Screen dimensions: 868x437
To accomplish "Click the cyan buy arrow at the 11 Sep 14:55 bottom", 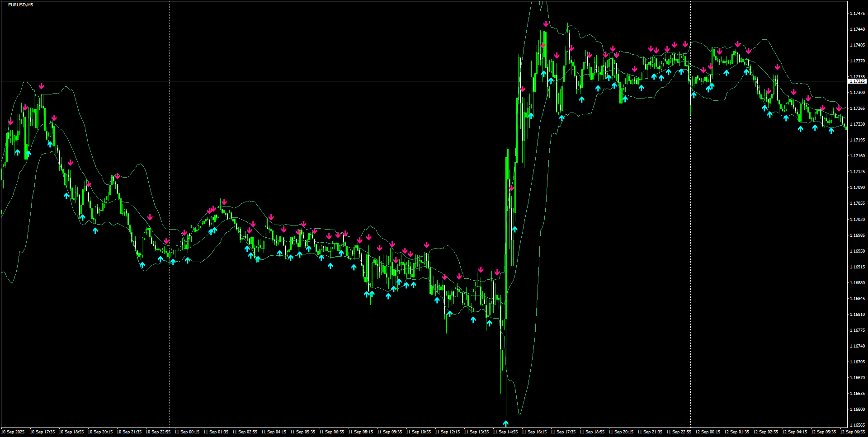I will point(506,423).
